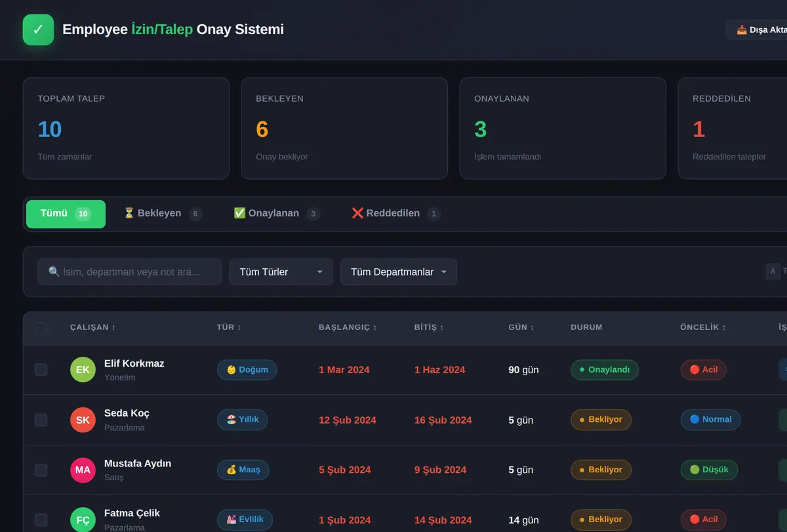Viewport: 787px width, 532px height.
Task: Click the Maaş request type tag
Action: coord(243,470)
